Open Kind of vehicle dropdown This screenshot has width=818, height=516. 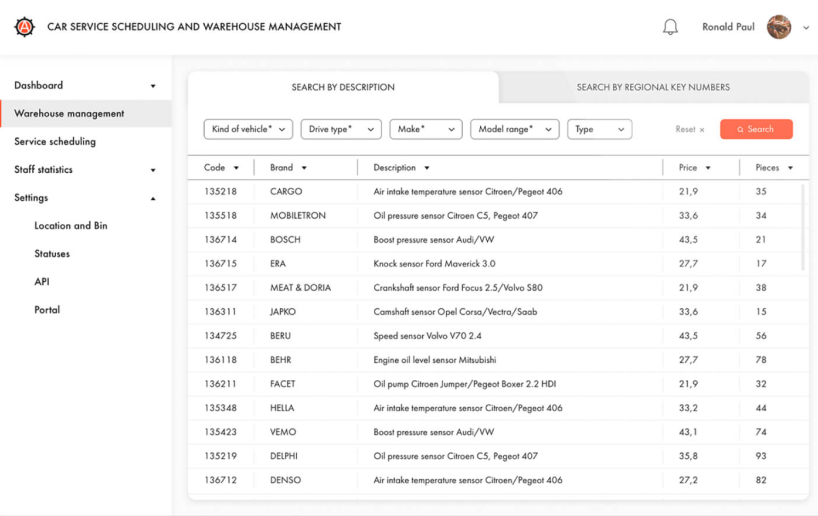[248, 129]
